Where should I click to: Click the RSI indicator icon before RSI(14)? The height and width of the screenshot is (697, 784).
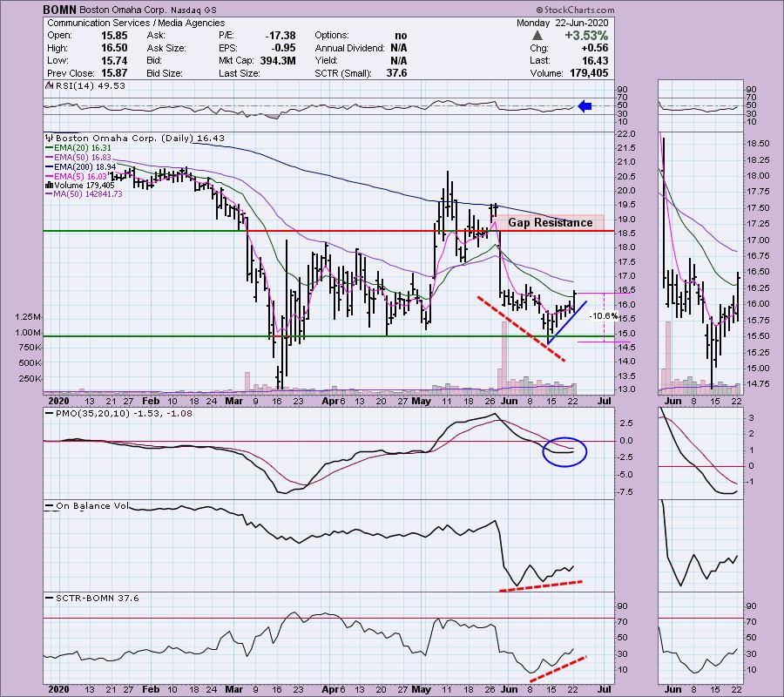click(x=49, y=86)
